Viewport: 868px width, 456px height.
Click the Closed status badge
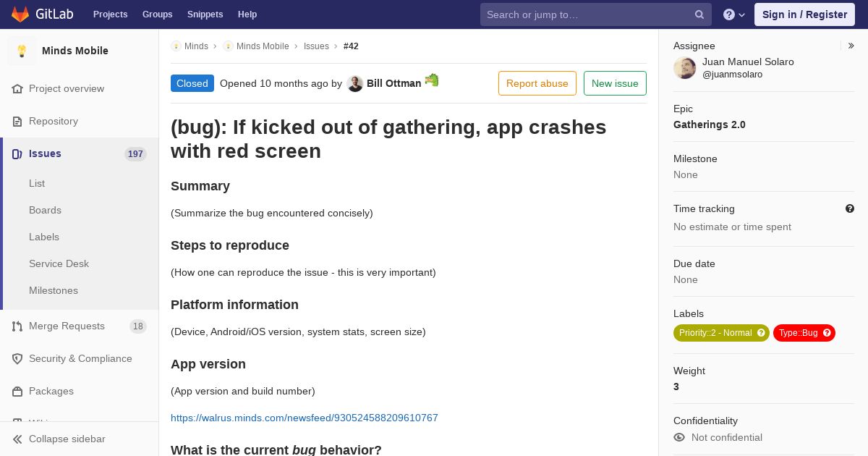192,83
